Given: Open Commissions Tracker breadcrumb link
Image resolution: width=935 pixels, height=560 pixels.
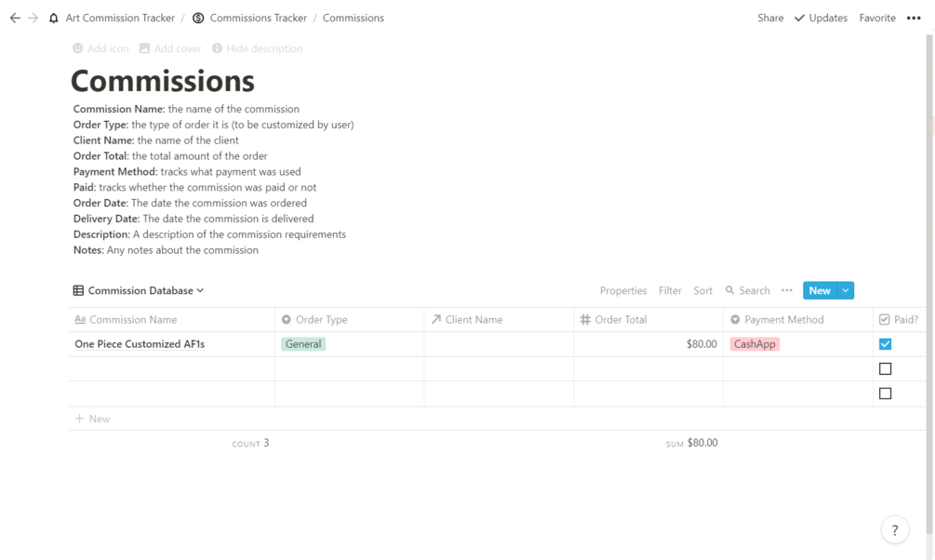Looking at the screenshot, I should coord(260,18).
